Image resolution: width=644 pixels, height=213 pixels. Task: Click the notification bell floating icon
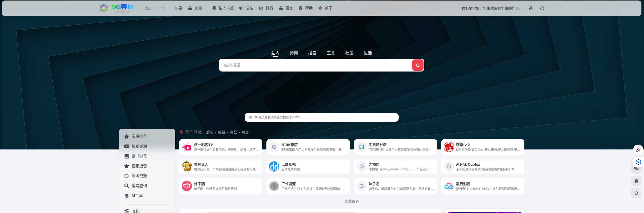[x=636, y=181]
